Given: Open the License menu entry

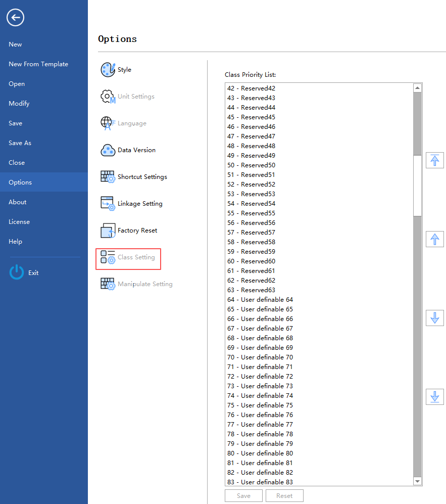Looking at the screenshot, I should (x=19, y=222).
